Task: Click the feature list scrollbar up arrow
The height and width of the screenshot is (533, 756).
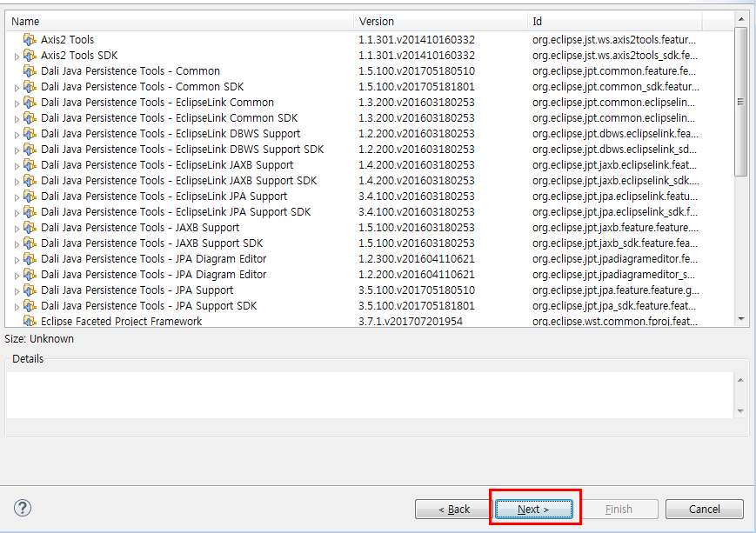Action: click(741, 19)
